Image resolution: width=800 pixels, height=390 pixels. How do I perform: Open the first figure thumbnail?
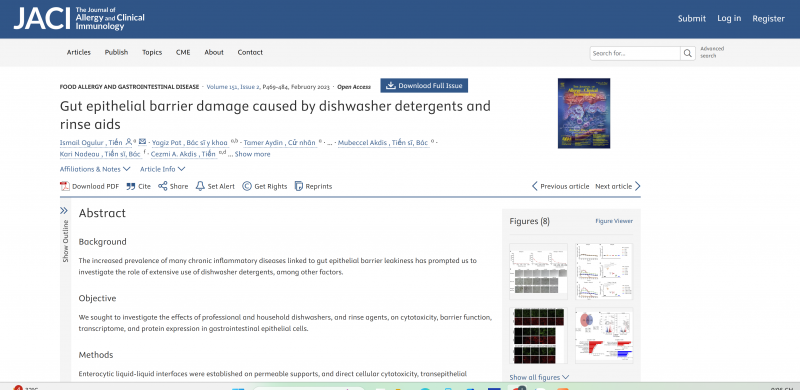pos(538,272)
